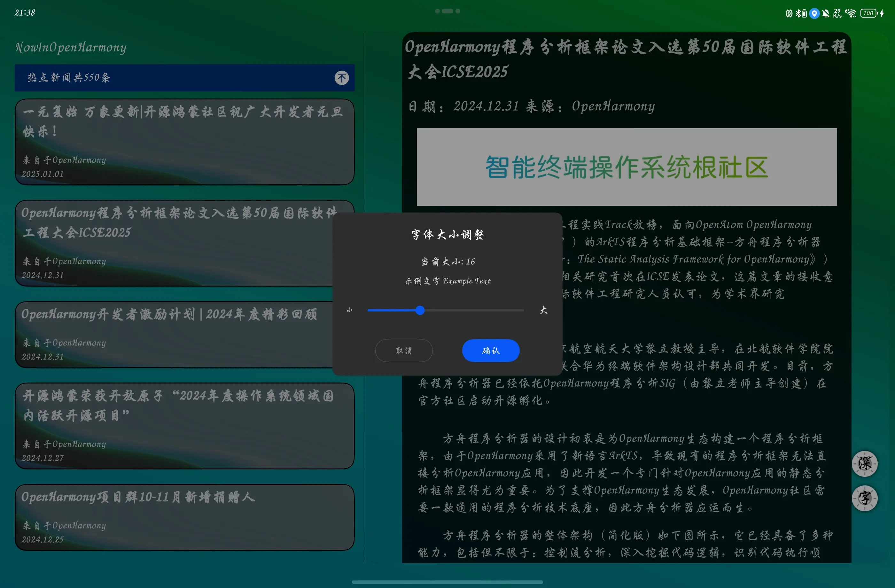The width and height of the screenshot is (895, 588).
Task: Click the location pin status icon
Action: coord(814,13)
